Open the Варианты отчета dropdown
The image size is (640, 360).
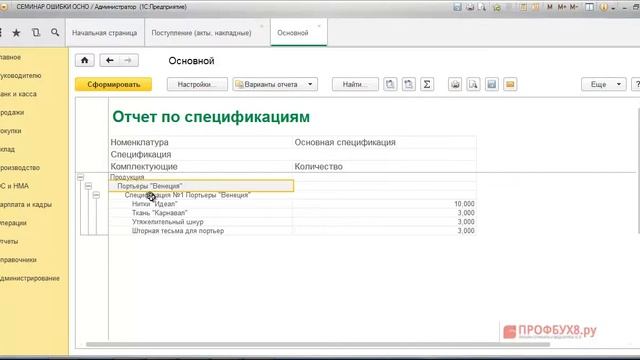[x=275, y=84]
